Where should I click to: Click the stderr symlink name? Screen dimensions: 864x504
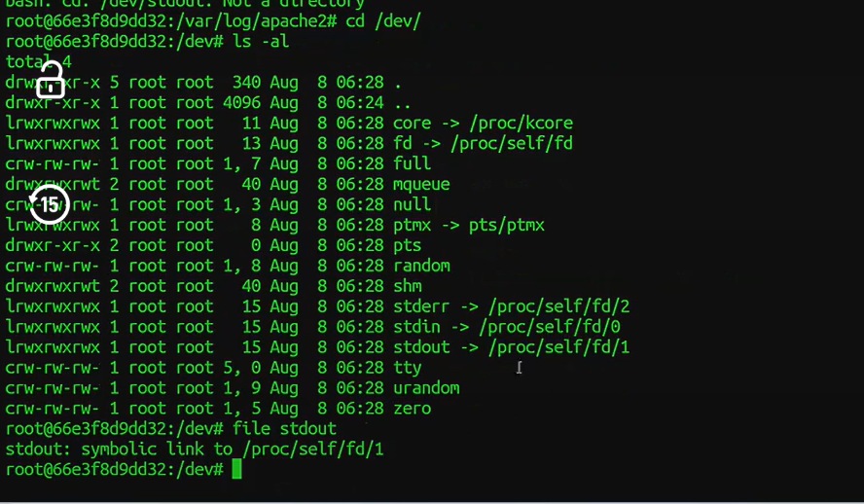421,306
